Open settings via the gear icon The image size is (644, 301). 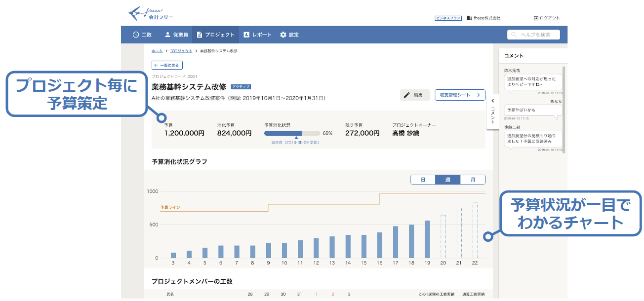282,34
